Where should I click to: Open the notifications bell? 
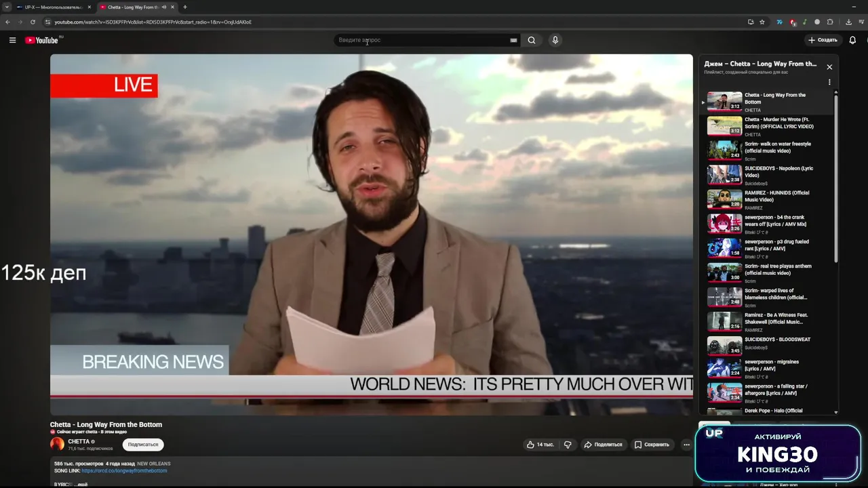pos(852,40)
